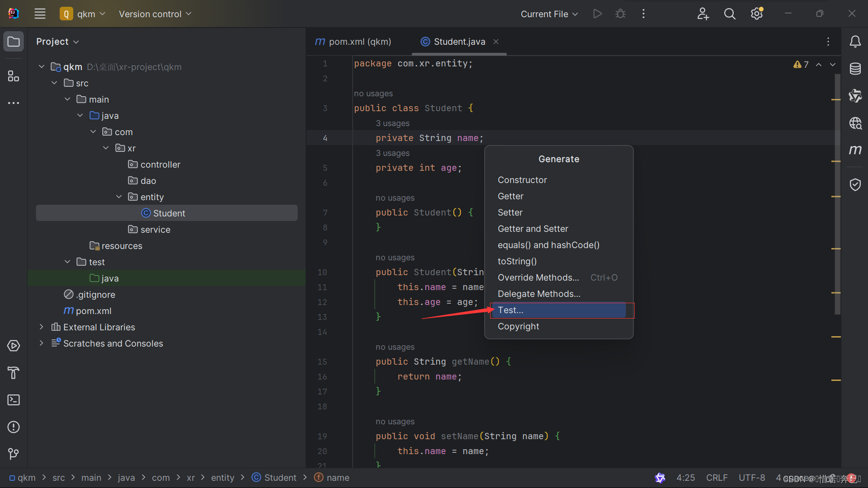
Task: Choose Test... in Generate menu
Action: tap(559, 310)
